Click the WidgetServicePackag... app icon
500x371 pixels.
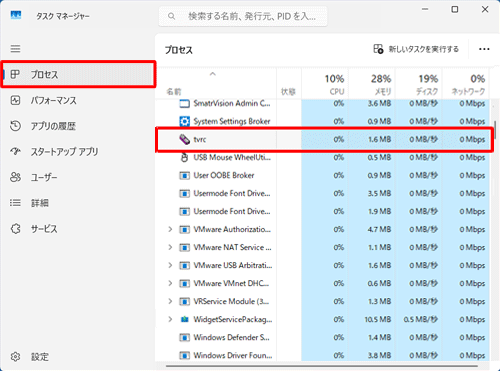coord(184,319)
